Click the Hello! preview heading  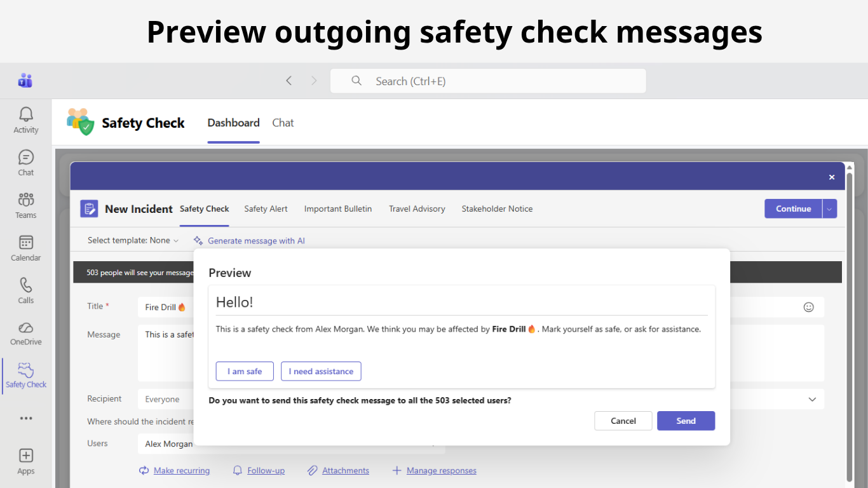click(234, 302)
